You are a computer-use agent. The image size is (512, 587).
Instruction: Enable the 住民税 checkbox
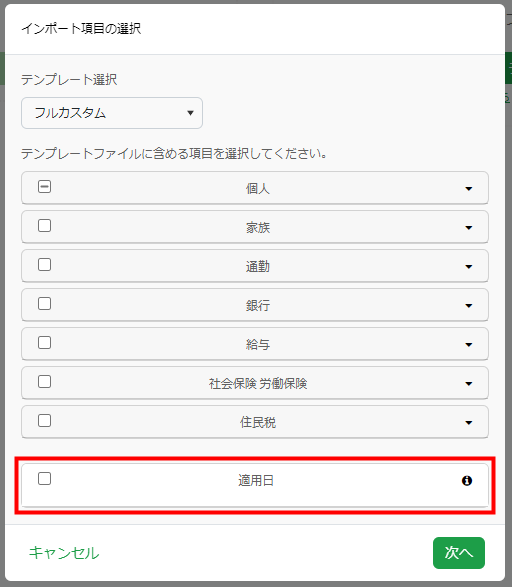(45, 420)
